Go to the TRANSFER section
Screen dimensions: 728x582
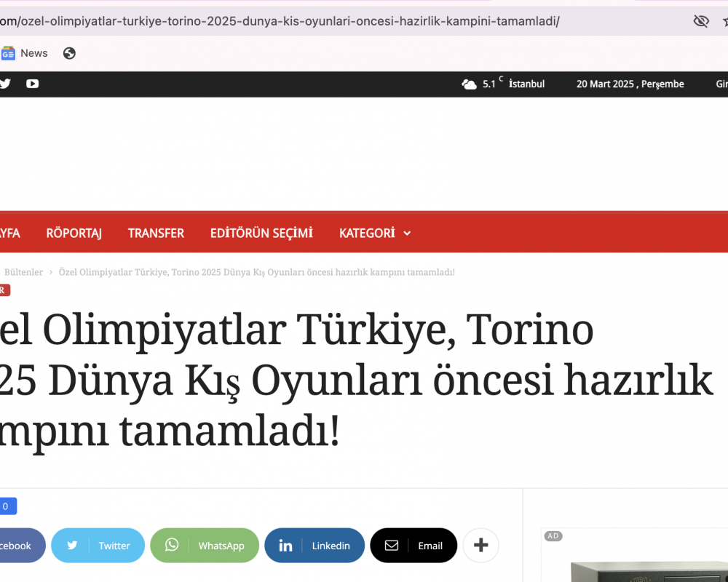pos(156,234)
